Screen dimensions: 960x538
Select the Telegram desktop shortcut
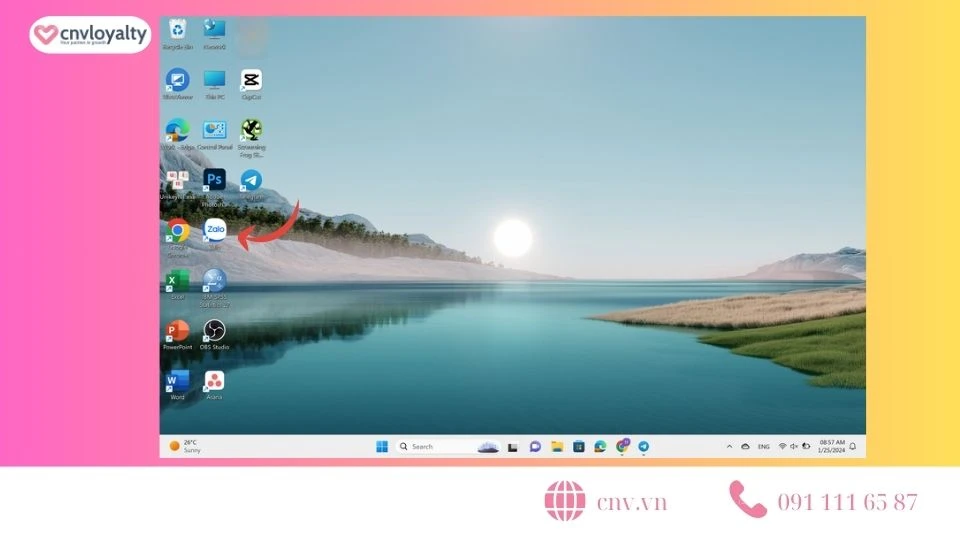251,180
